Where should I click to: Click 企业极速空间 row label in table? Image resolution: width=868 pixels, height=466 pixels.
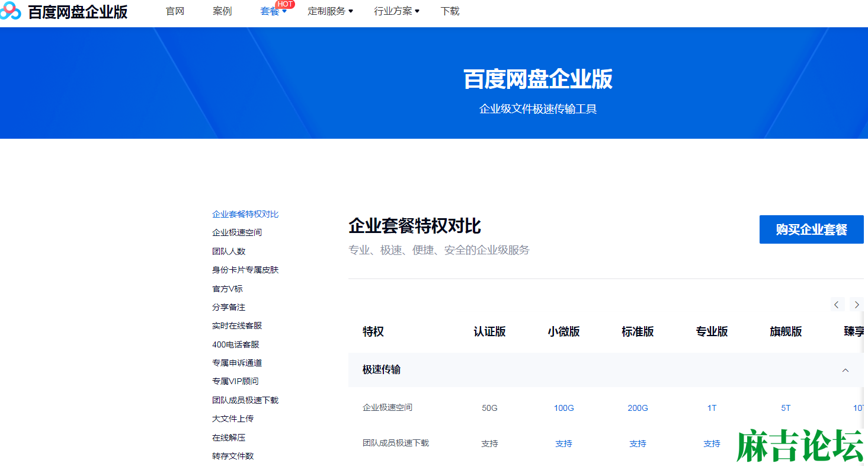[x=387, y=407]
